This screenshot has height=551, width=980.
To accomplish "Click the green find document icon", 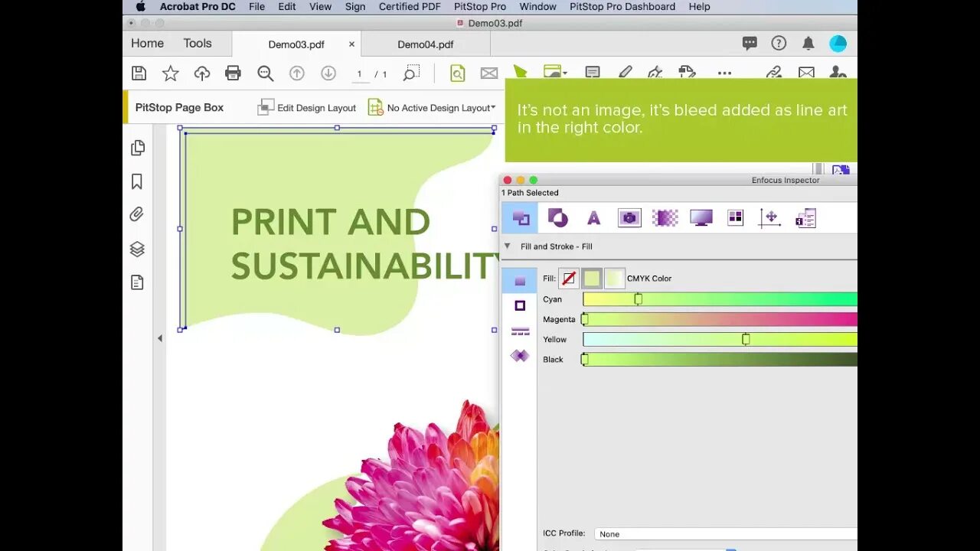I will 457,73.
